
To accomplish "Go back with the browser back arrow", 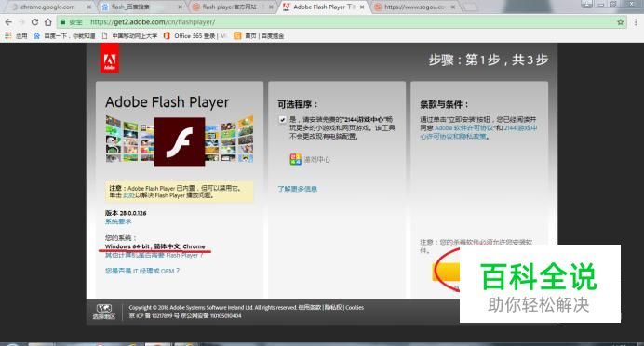I will coord(8,21).
